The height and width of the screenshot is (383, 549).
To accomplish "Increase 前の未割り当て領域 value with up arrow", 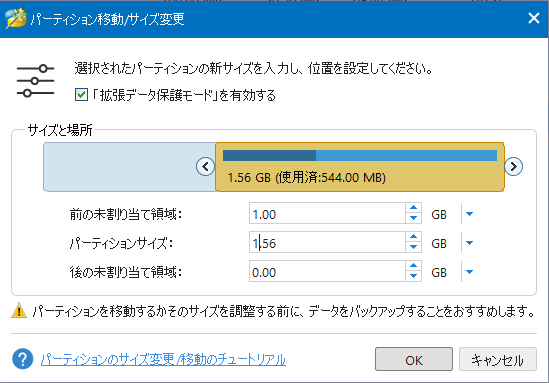I will [x=414, y=208].
